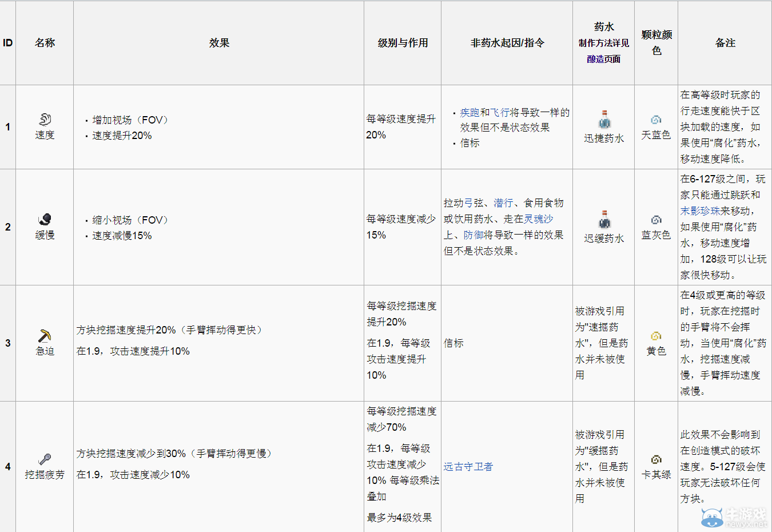Click the 速度 (Speed) effect icon
772x532 pixels.
tap(45, 120)
